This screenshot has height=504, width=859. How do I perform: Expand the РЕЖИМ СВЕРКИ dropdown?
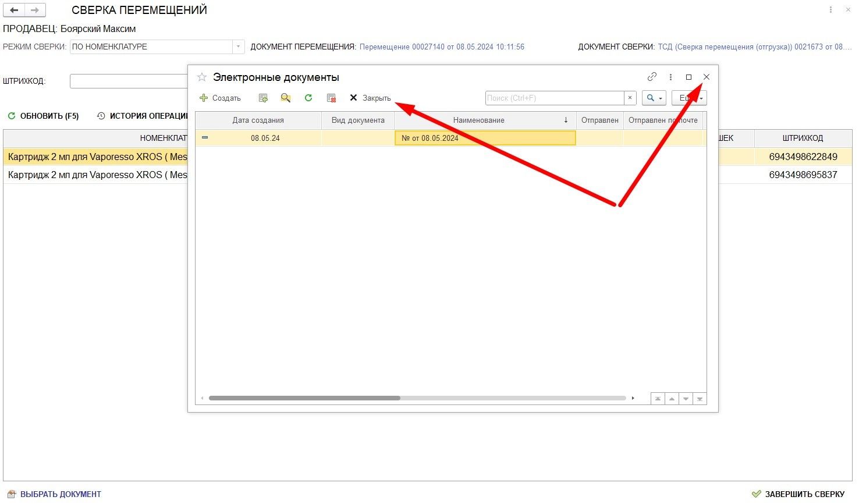(x=238, y=47)
